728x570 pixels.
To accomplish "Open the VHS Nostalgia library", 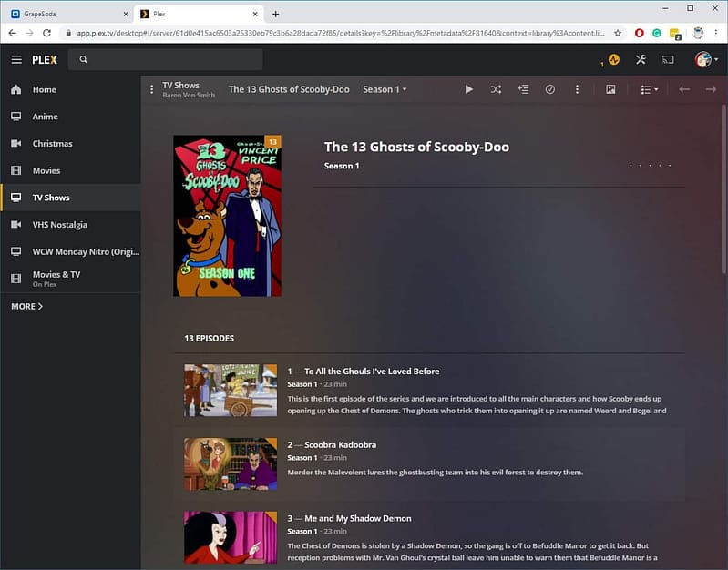I will tap(70, 225).
